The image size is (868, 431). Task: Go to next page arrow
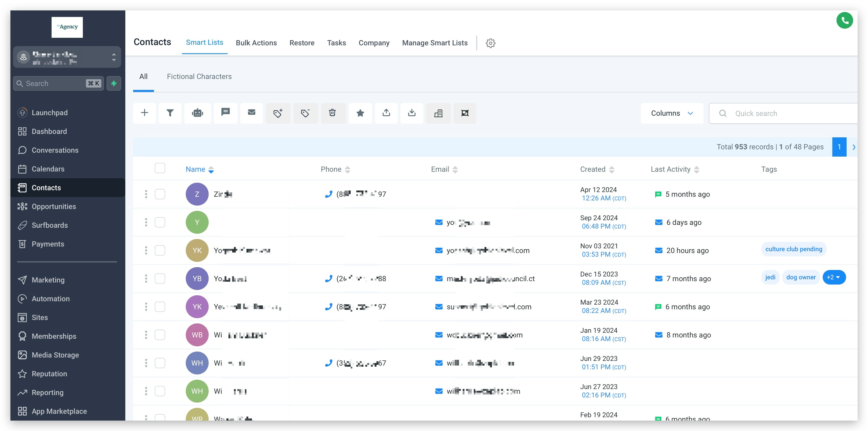(x=853, y=147)
